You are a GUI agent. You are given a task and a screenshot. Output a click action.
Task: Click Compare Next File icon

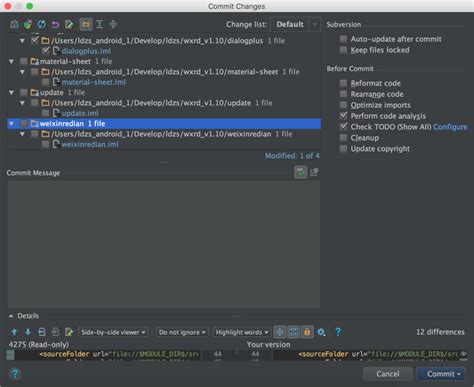pos(55,332)
